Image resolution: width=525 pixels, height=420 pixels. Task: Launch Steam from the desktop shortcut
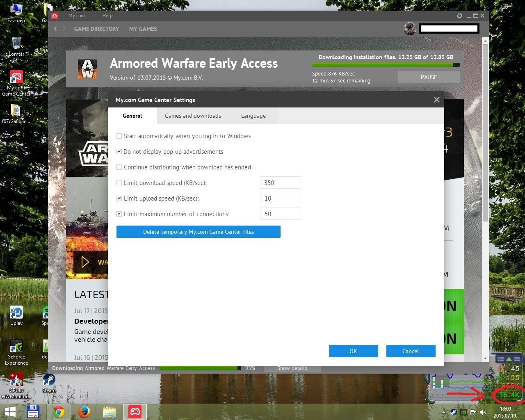49,383
